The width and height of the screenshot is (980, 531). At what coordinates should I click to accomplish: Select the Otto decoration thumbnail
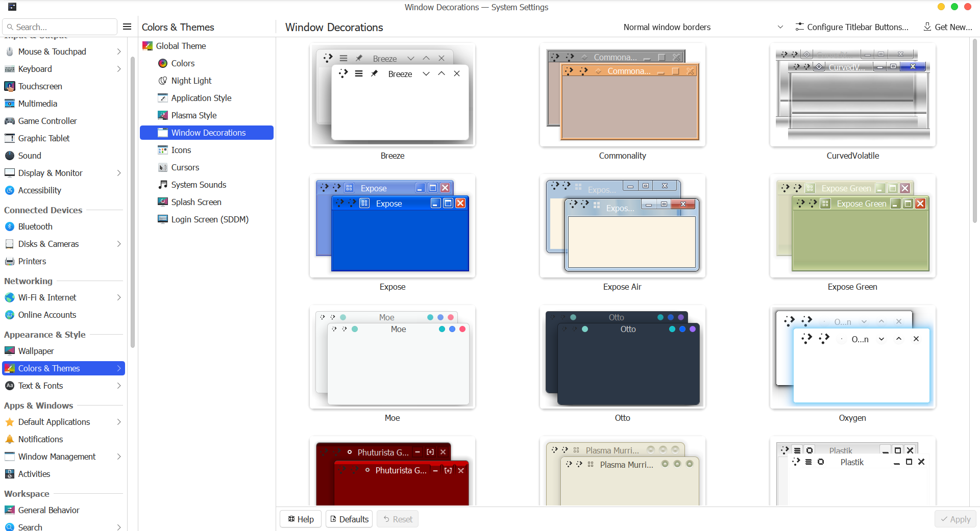click(x=623, y=358)
